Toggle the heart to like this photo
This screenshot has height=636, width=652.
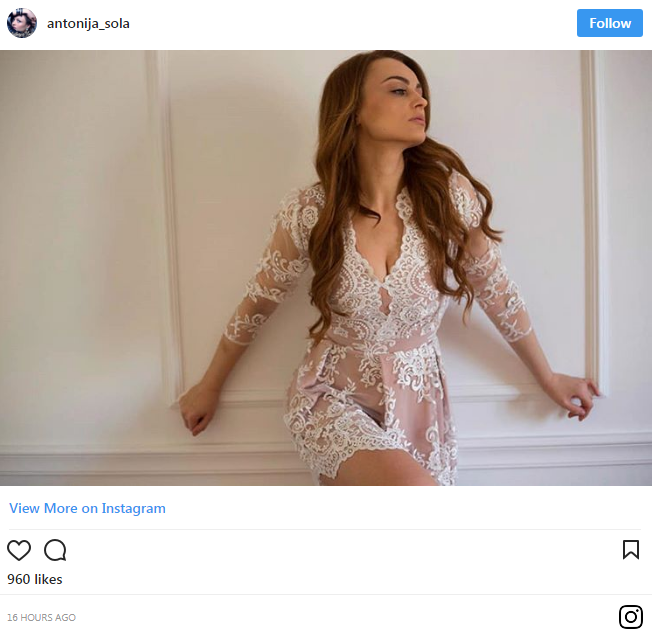point(19,550)
